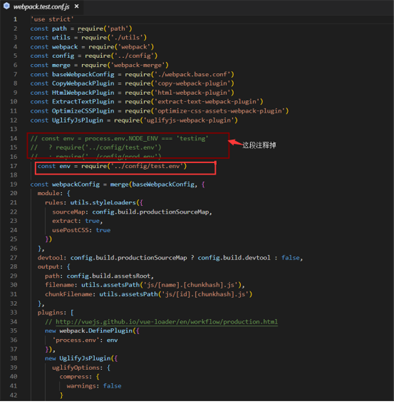Click the new webpack.DefinePlugin line
394x402 pixels.
coord(92,331)
